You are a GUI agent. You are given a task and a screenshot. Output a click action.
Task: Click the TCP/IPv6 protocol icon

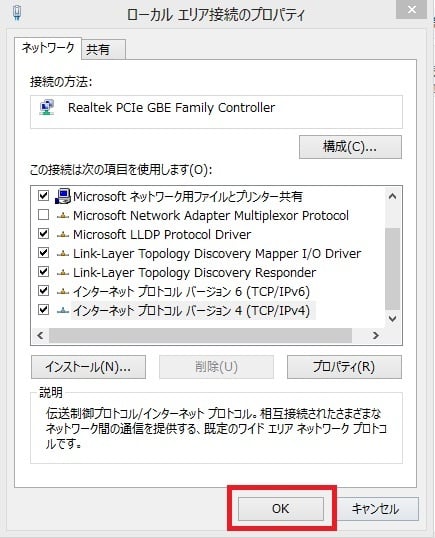[x=63, y=292]
